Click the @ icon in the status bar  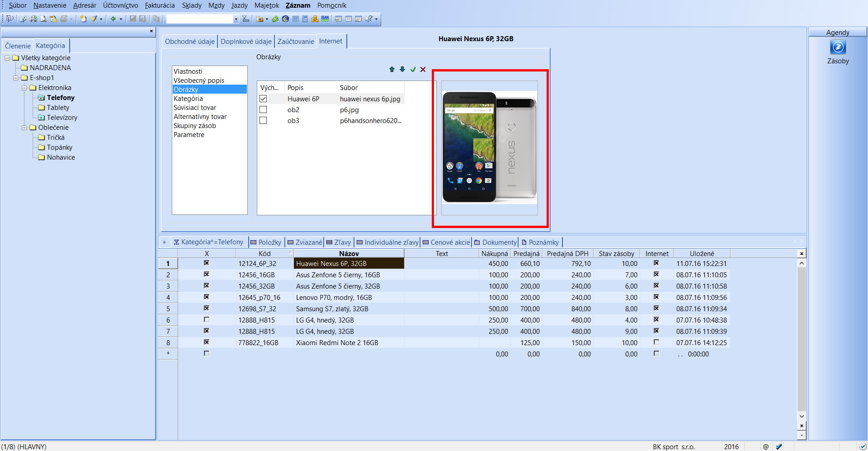(766, 446)
